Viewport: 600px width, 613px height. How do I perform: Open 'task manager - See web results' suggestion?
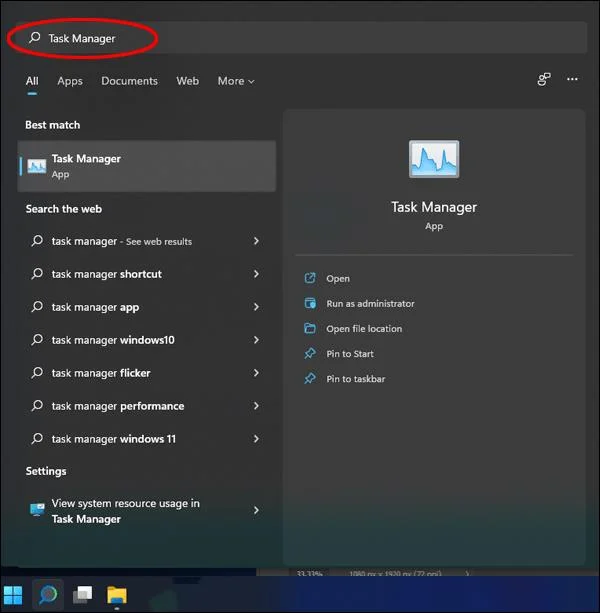tap(145, 241)
